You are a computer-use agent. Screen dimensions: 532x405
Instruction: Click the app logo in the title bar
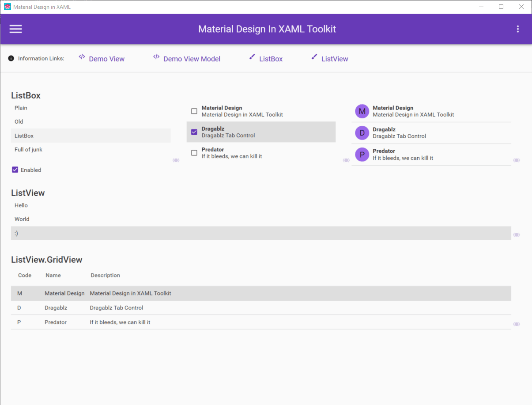coord(7,7)
